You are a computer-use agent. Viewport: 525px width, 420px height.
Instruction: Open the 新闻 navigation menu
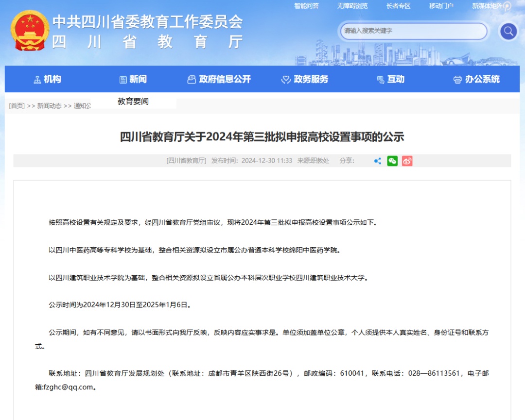(133, 79)
